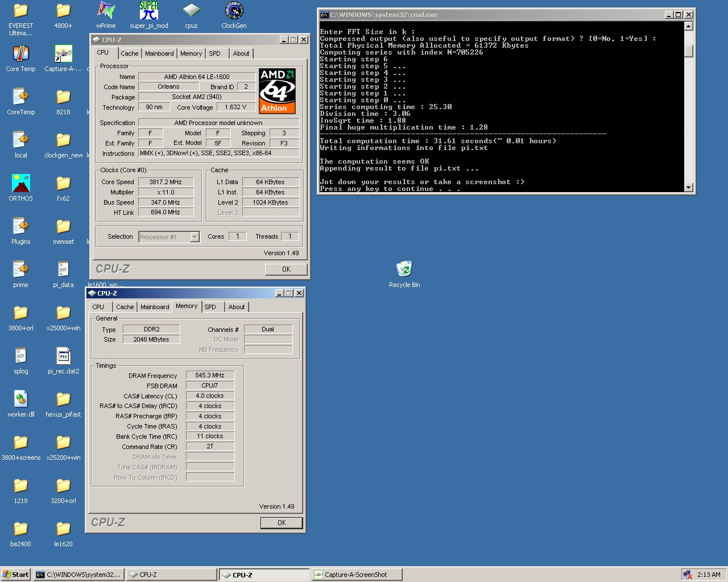The height and width of the screenshot is (582, 728).
Task: Open SPD tab in lower CPU-Z window
Action: [x=210, y=307]
